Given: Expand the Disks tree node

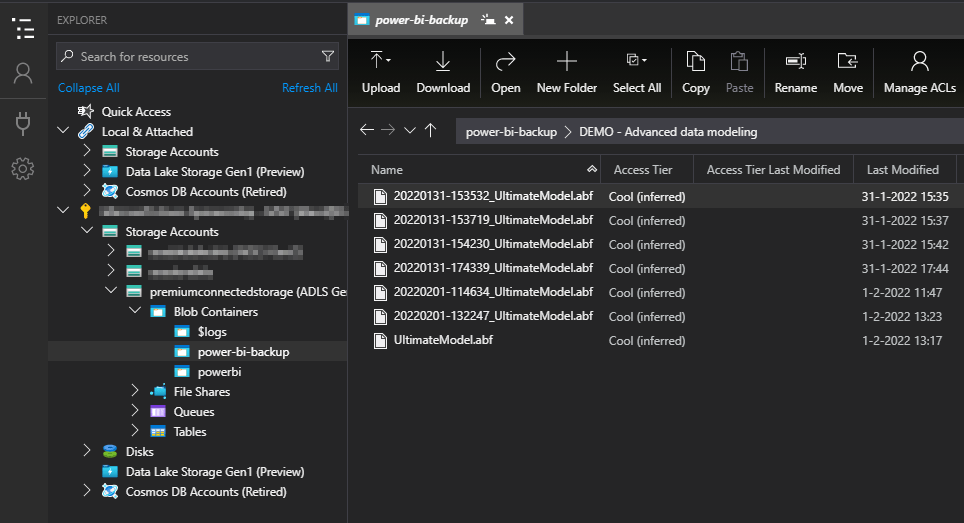Looking at the screenshot, I should [x=88, y=452].
